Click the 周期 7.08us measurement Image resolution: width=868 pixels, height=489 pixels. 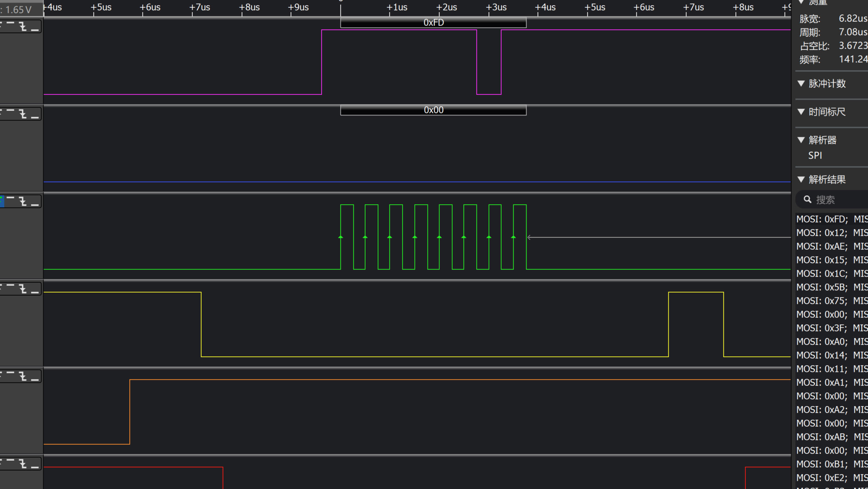pyautogui.click(x=833, y=32)
